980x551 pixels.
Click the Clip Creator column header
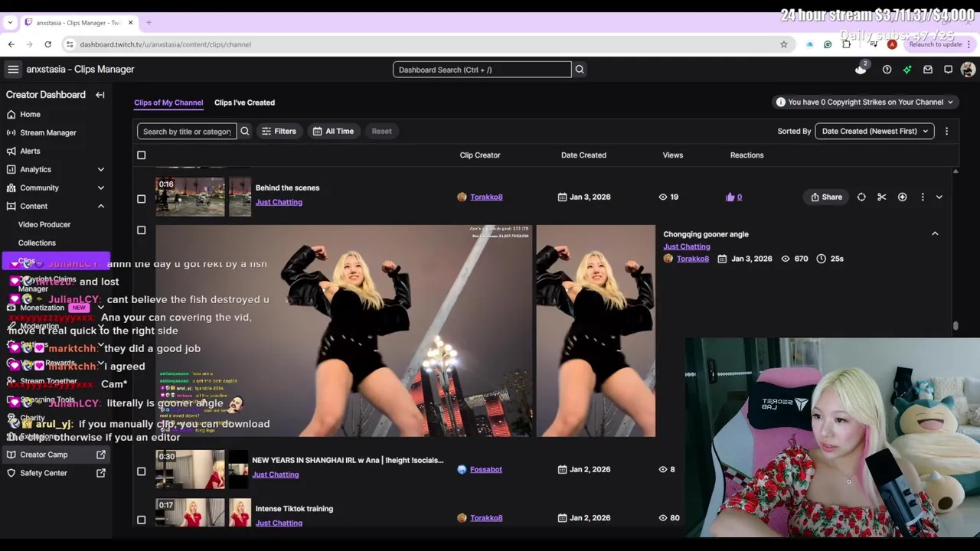480,155
